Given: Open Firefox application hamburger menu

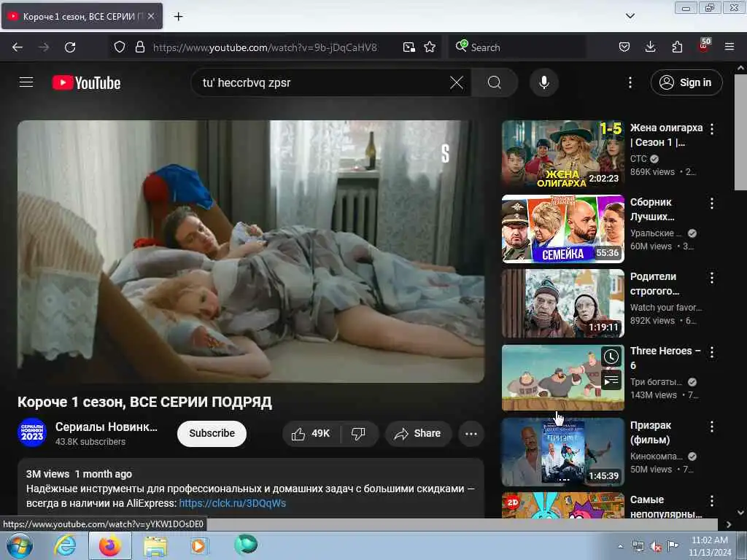Looking at the screenshot, I should [729, 47].
